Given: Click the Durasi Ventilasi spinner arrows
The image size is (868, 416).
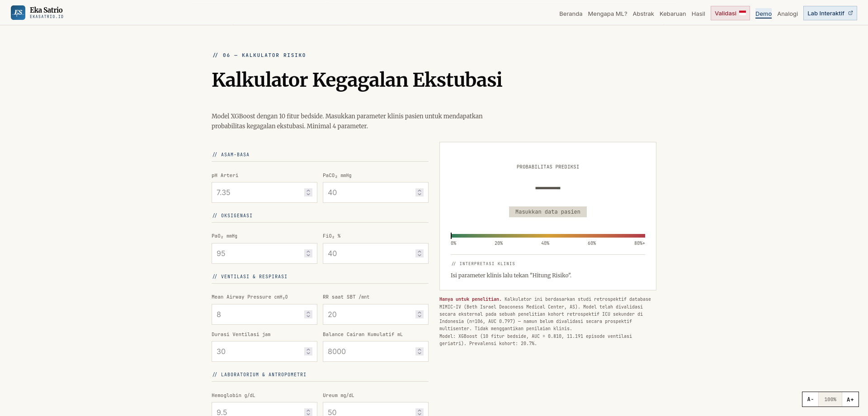Looking at the screenshot, I should coord(308,351).
